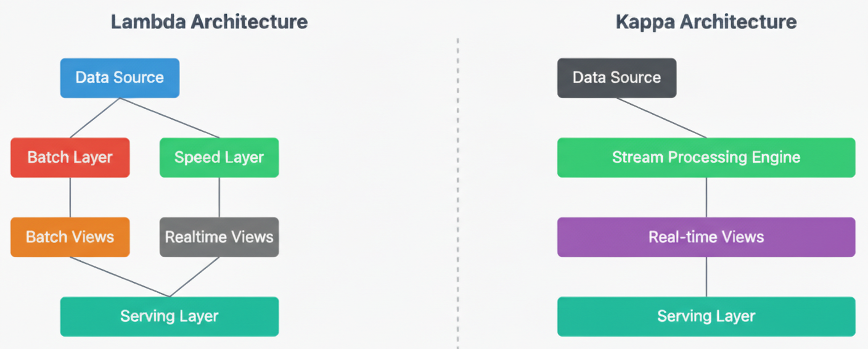
Task: Click the Lambda diagram's Serving Layer box
Action: pos(170,316)
